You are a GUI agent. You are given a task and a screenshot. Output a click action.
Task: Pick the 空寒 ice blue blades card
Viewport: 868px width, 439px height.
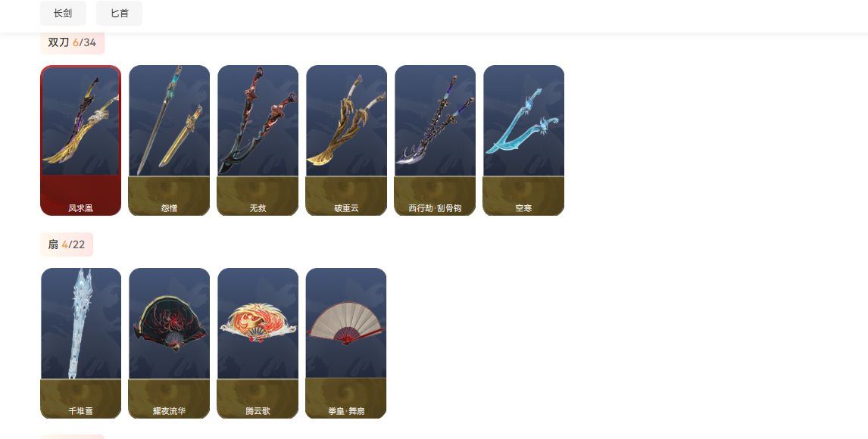[523, 141]
